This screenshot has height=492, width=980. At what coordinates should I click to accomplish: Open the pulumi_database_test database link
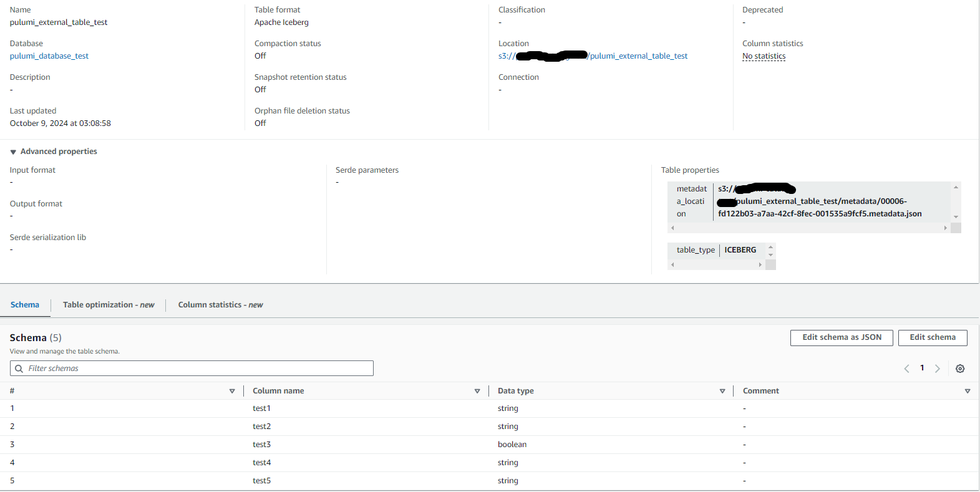pos(49,56)
